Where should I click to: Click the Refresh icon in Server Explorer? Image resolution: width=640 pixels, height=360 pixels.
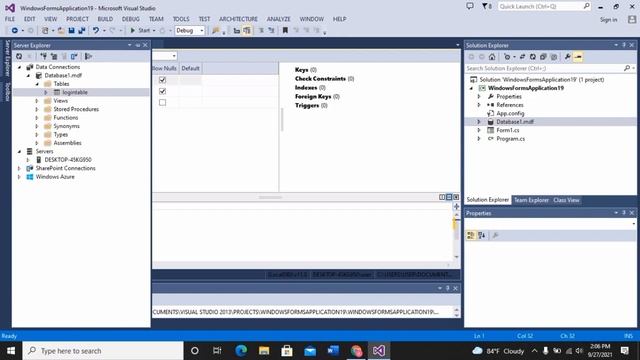pyautogui.click(x=19, y=56)
